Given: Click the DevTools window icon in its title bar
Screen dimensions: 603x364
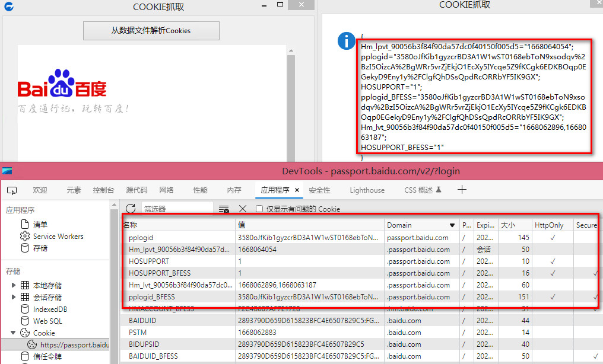Looking at the screenshot, I should [7, 171].
